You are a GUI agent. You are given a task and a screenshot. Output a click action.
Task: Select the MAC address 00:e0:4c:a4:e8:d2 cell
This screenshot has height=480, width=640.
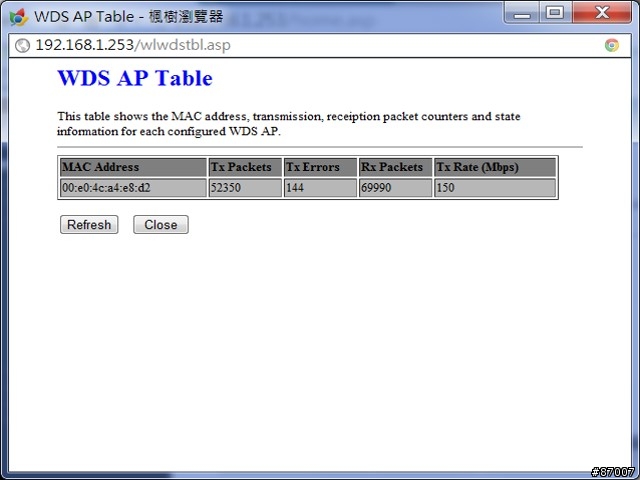tap(133, 188)
